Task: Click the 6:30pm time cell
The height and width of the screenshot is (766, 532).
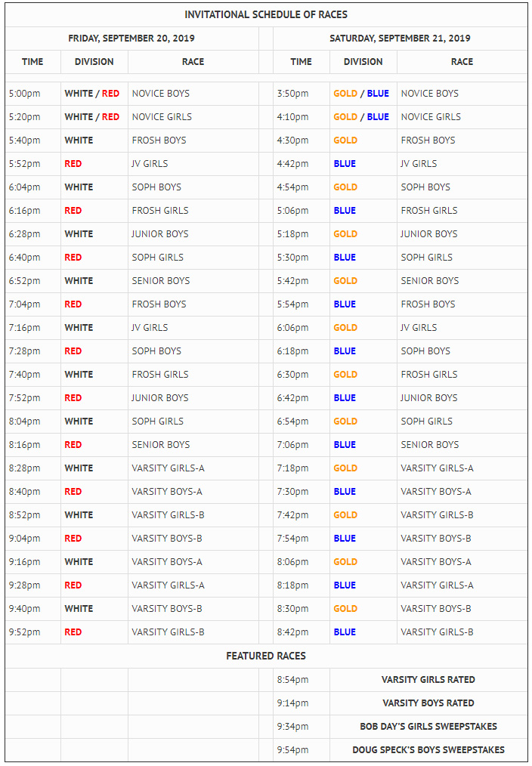Action: [302, 375]
